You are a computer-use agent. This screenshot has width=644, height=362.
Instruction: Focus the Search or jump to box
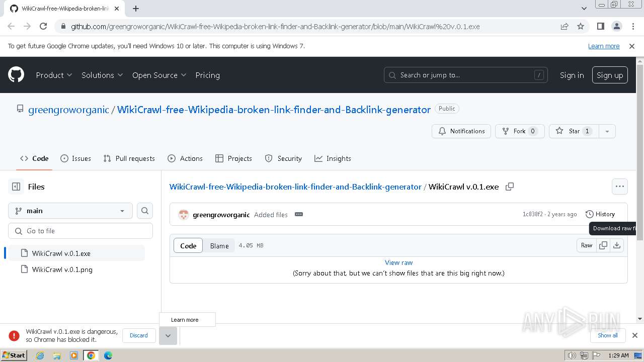point(466,75)
